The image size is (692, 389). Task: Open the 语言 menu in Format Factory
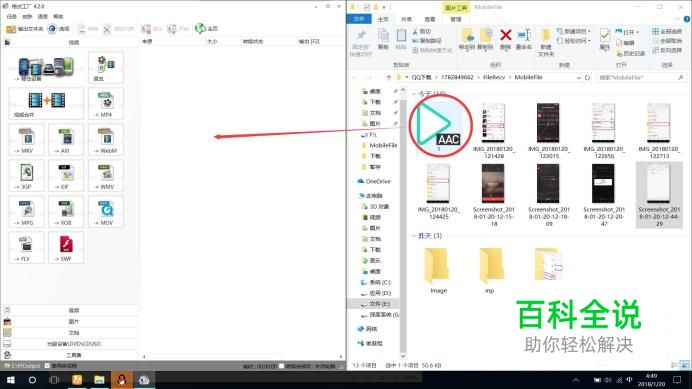[43, 16]
